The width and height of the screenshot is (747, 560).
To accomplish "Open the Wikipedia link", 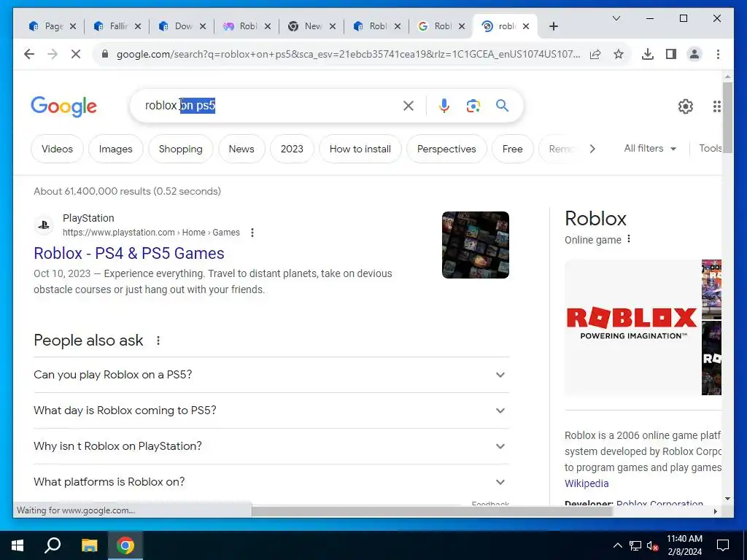I will coord(587,483).
